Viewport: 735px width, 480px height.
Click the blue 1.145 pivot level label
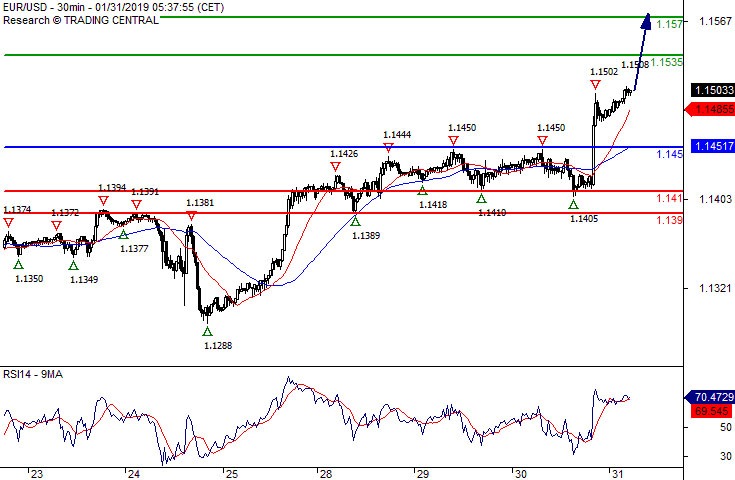pos(669,154)
